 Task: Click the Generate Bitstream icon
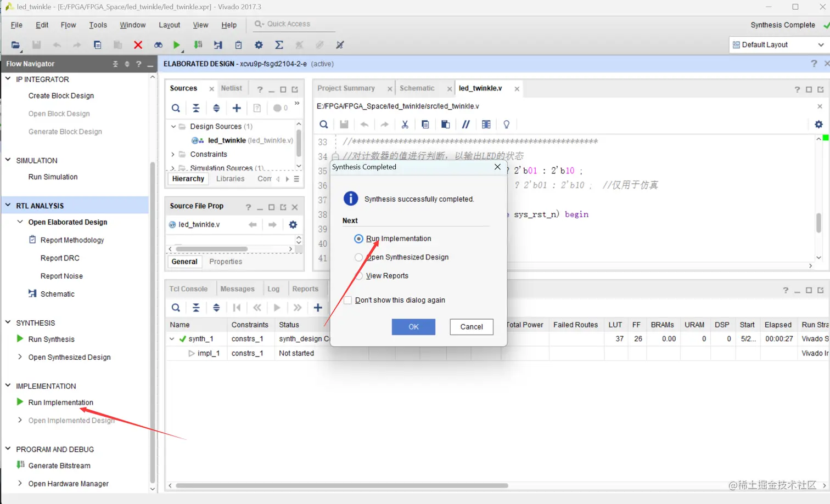pos(20,465)
